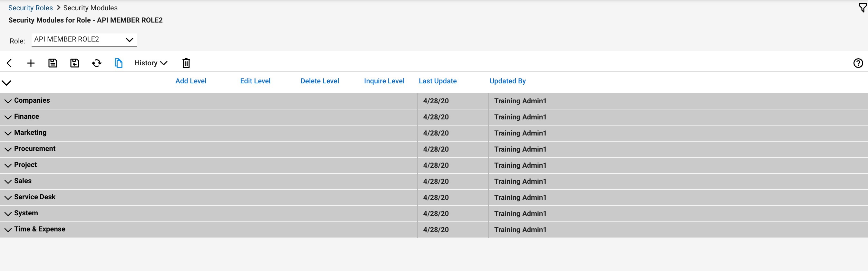
Task: Click Training Admin1 in Project row
Action: click(520, 165)
